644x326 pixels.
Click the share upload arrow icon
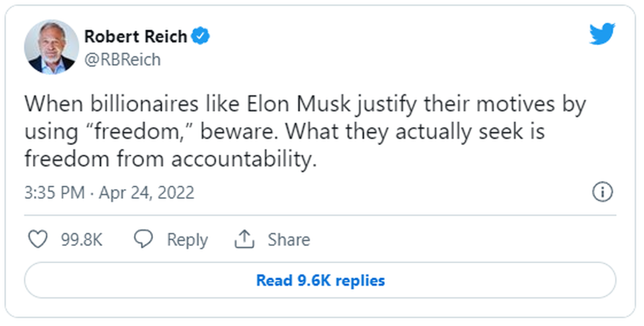244,239
